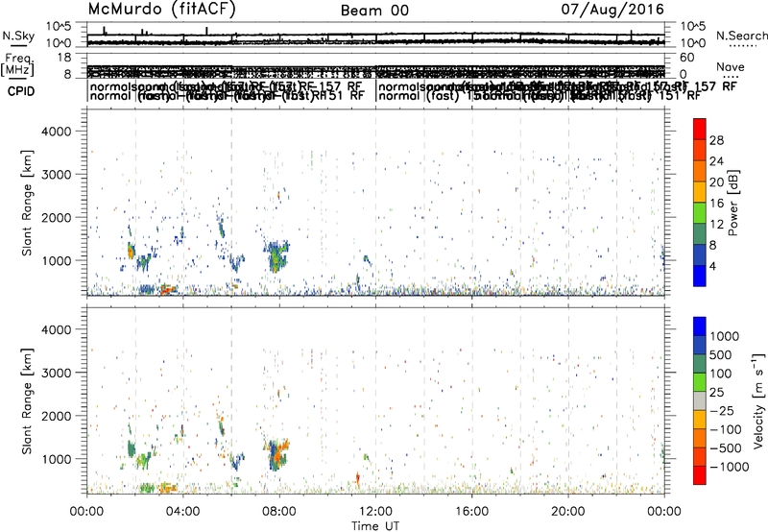Image resolution: width=768 pixels, height=532 pixels.
Task: Click the orange power echo just before 02:00
Action: coord(131,252)
